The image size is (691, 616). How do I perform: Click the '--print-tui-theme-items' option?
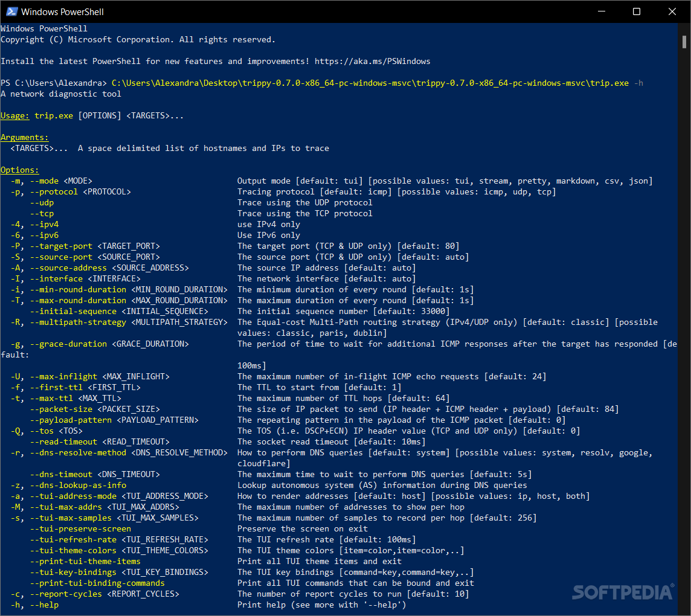tap(86, 562)
